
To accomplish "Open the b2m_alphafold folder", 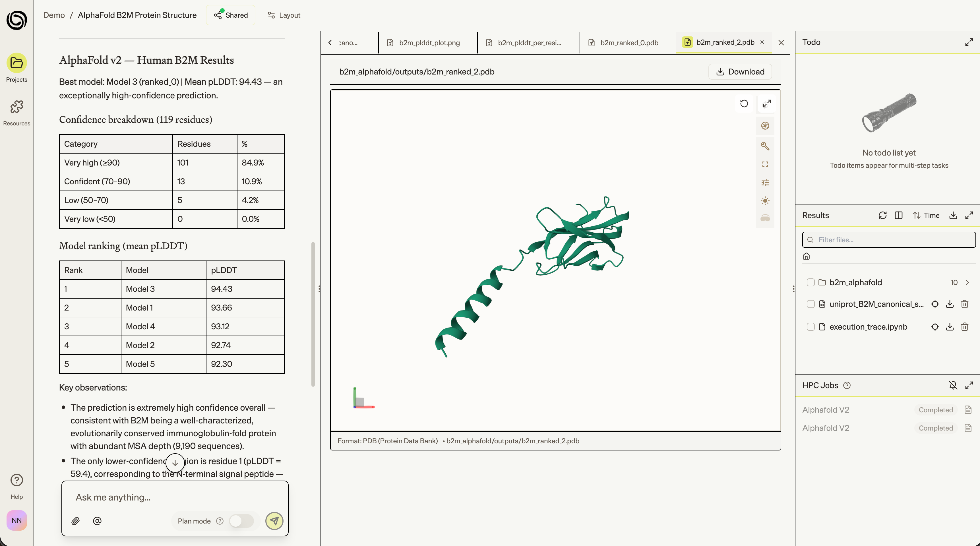I will [x=856, y=282].
